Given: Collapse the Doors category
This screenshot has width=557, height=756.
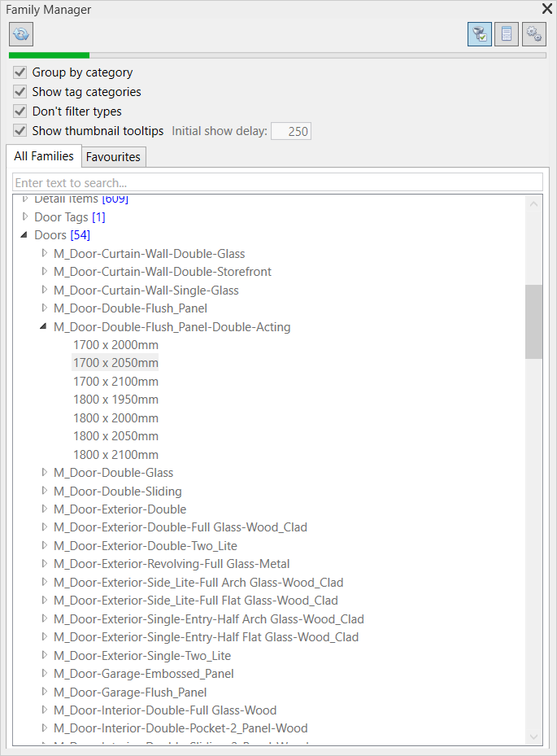Looking at the screenshot, I should coord(24,235).
